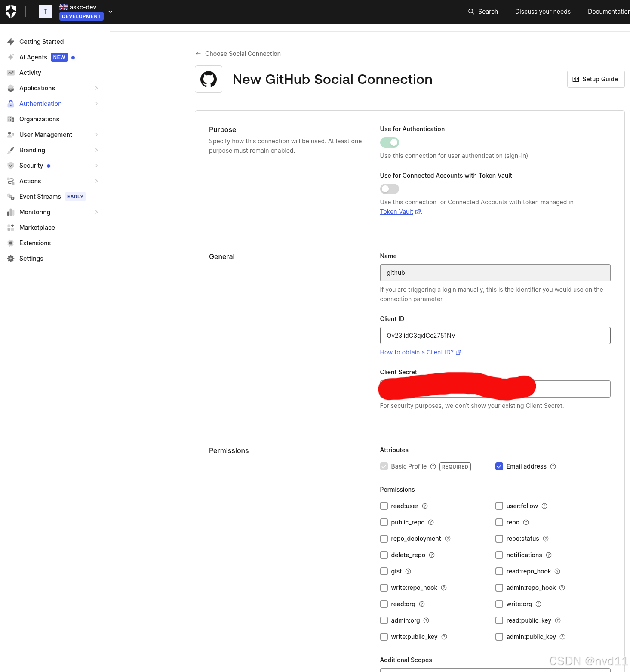The image size is (630, 672).
Task: Click the help icon next to Basic Profile
Action: click(433, 466)
